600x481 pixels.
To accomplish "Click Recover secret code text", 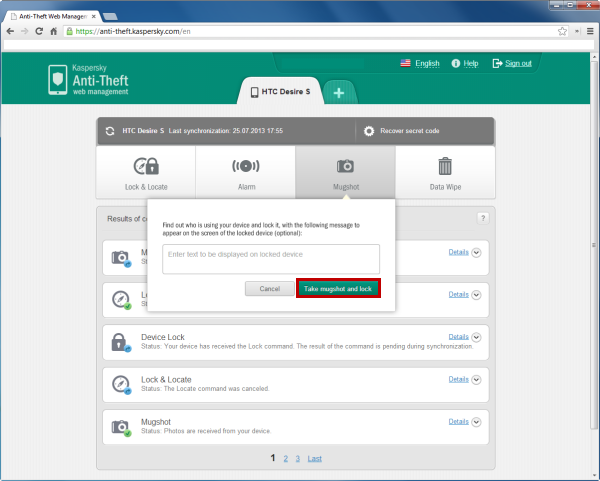I will tap(410, 131).
